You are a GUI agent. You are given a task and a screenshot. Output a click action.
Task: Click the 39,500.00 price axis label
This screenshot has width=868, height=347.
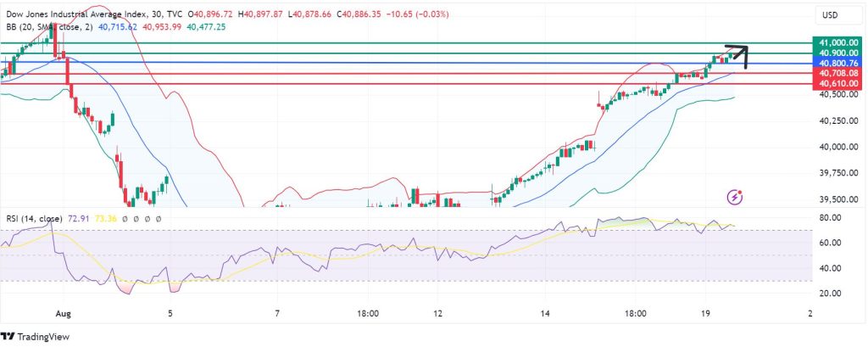point(840,199)
